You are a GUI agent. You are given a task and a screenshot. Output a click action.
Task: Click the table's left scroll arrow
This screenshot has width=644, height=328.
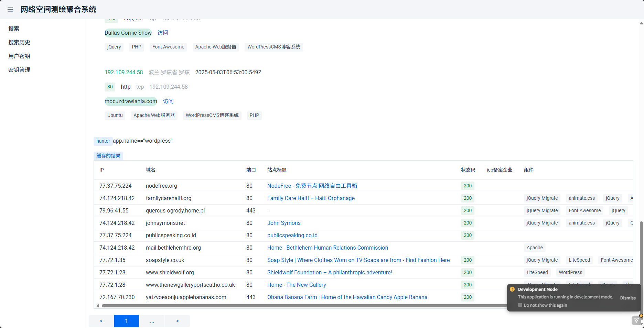click(98, 306)
